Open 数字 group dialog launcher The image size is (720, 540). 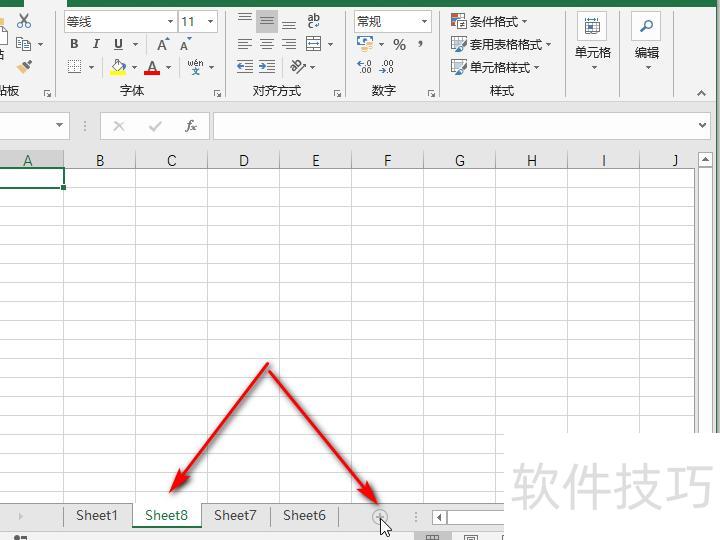point(431,94)
